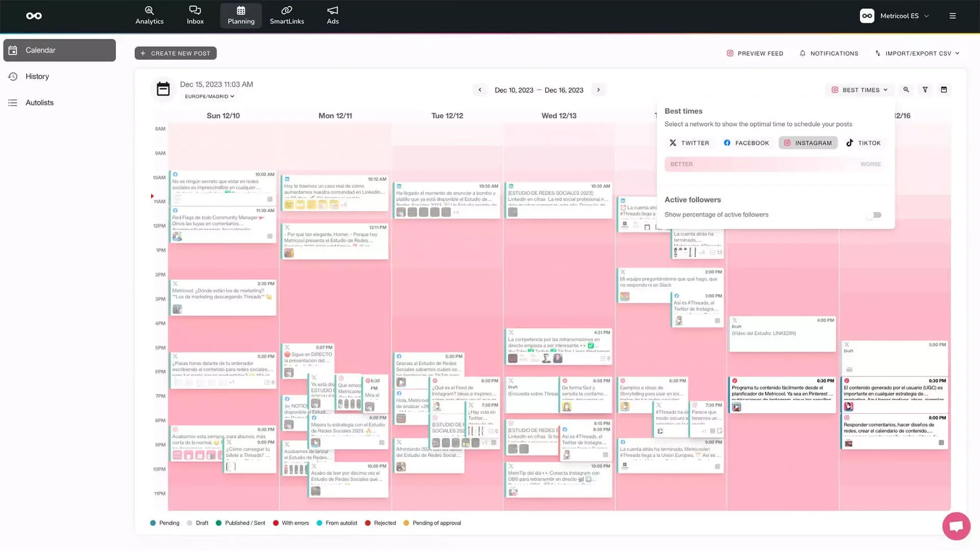Open the Analytics section
The width and height of the screenshot is (980, 551).
pos(149,15)
